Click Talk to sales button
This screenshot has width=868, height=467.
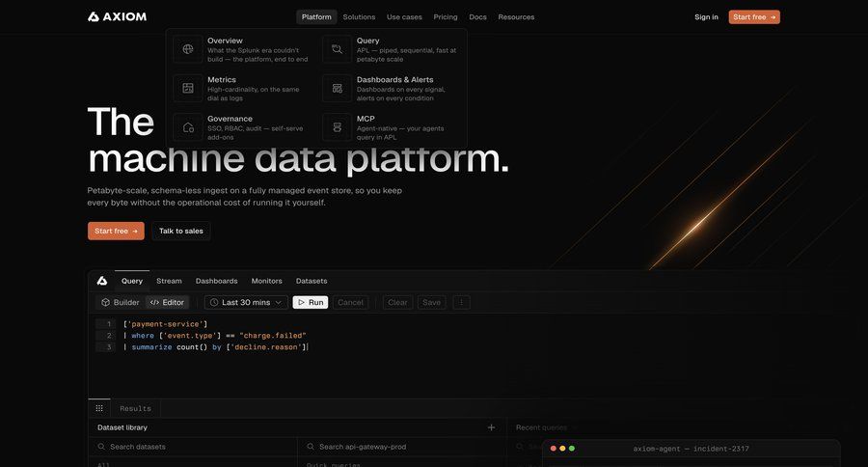[181, 231]
